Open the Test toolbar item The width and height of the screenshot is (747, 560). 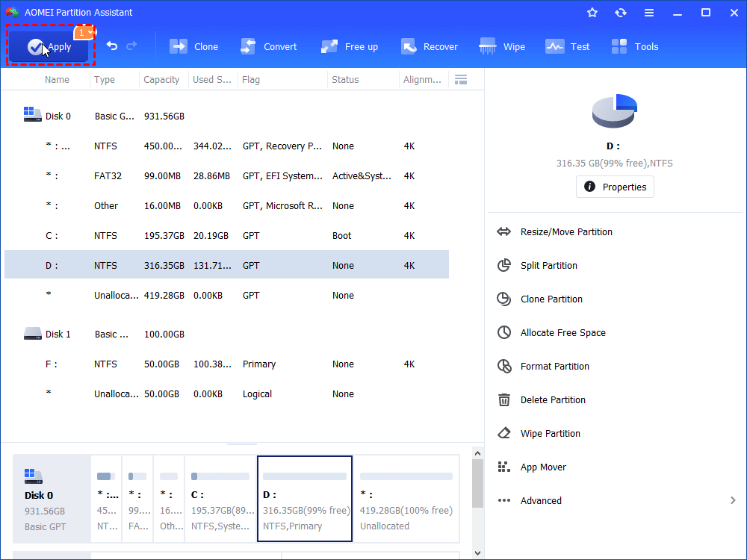tap(568, 46)
